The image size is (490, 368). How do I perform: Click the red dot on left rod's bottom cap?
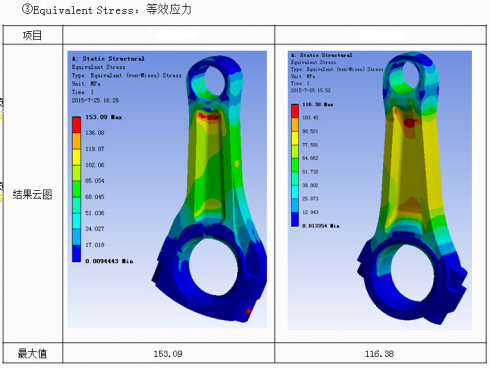(x=248, y=312)
